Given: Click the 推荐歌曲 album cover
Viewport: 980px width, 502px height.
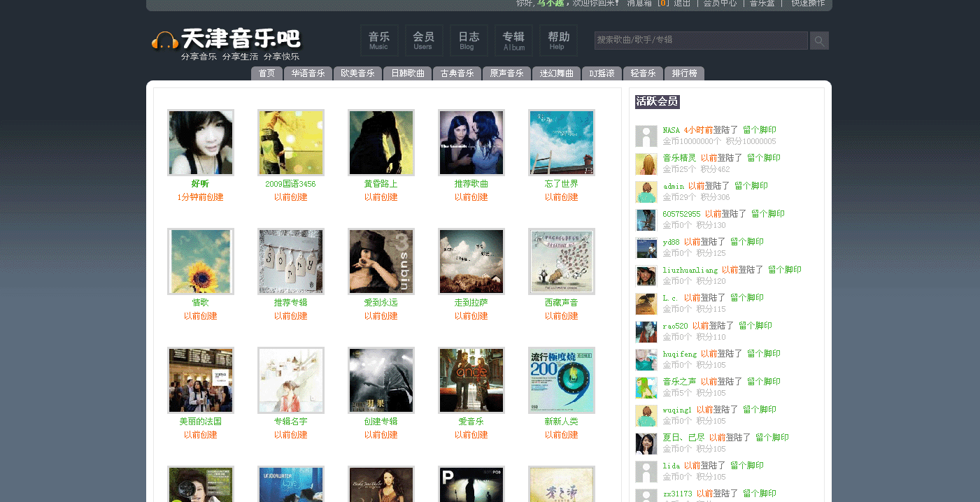Looking at the screenshot, I should pyautogui.click(x=471, y=143).
